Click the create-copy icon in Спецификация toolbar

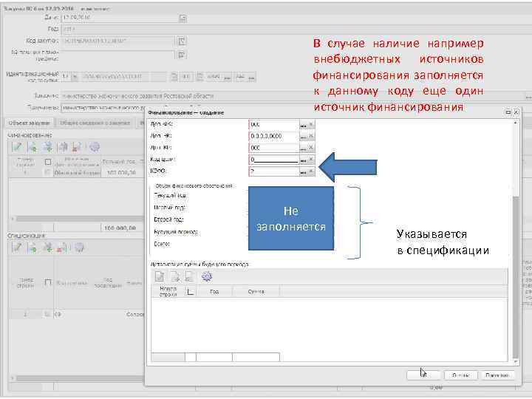48,248
